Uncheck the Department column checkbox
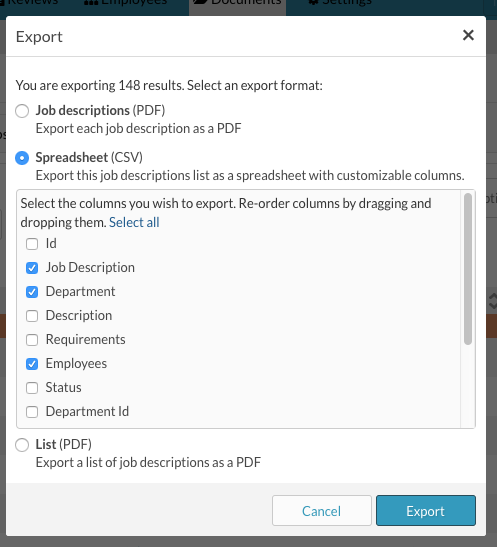This screenshot has height=547, width=497. 32,292
